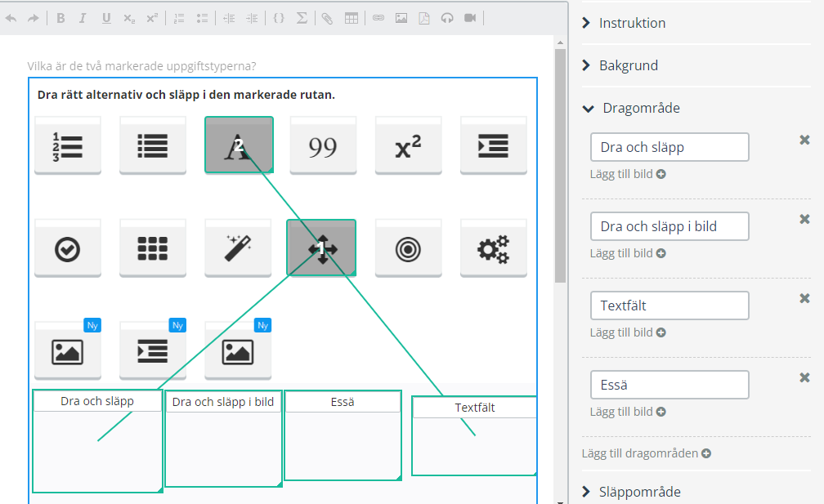Expand the Släppområde section
The width and height of the screenshot is (824, 504).
pyautogui.click(x=632, y=492)
